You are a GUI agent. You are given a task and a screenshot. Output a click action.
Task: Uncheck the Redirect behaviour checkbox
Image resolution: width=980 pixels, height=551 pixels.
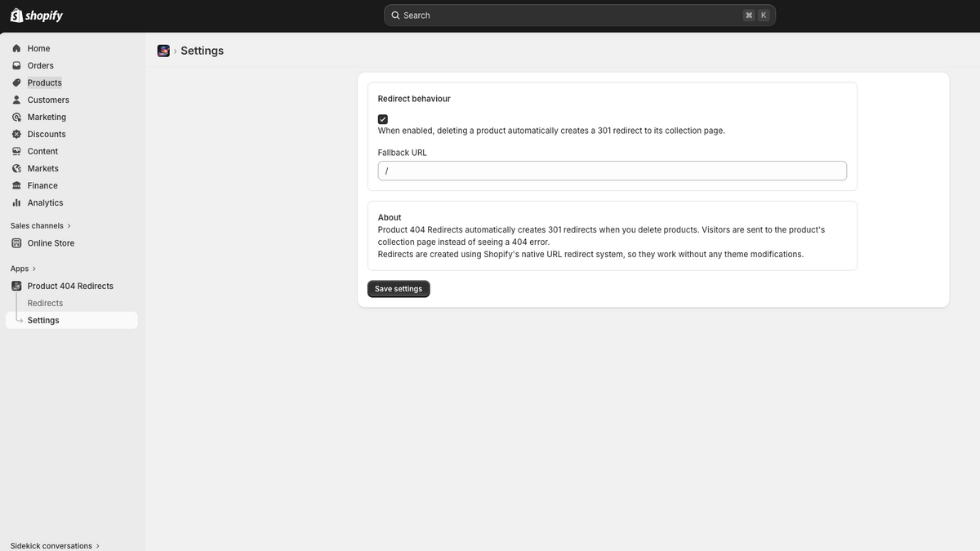click(383, 119)
